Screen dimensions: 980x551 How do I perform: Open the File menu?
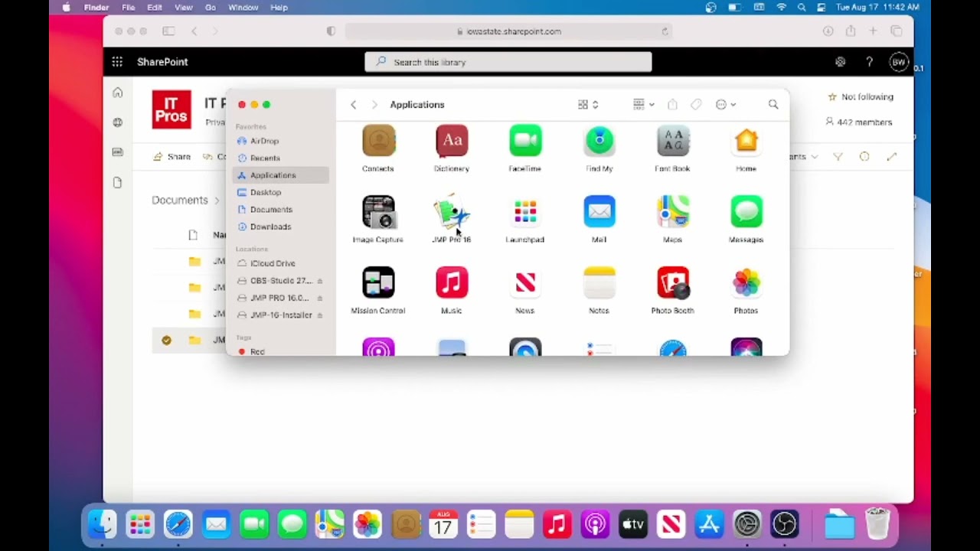point(128,8)
